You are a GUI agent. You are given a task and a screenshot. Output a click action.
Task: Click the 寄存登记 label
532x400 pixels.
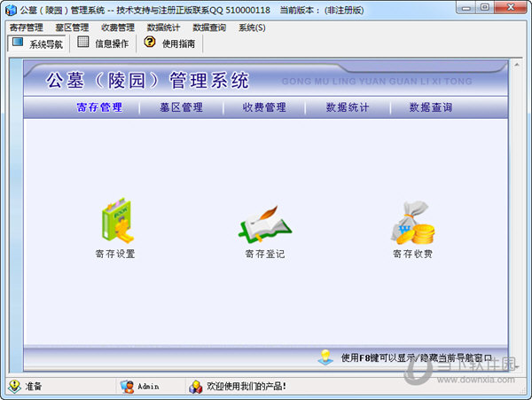tap(265, 254)
